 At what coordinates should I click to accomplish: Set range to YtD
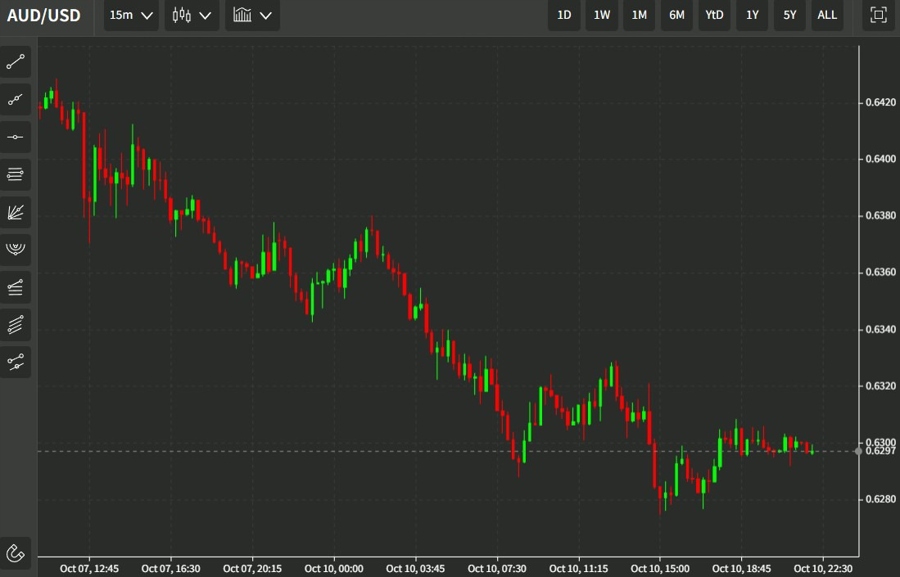point(714,15)
